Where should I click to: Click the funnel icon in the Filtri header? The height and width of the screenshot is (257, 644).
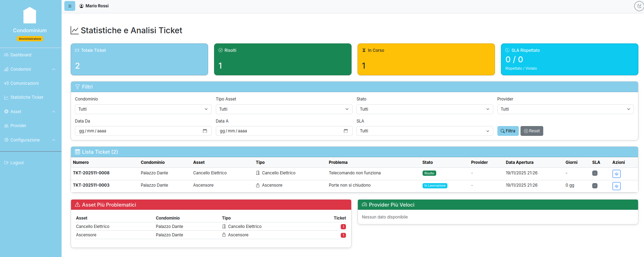pyautogui.click(x=77, y=87)
